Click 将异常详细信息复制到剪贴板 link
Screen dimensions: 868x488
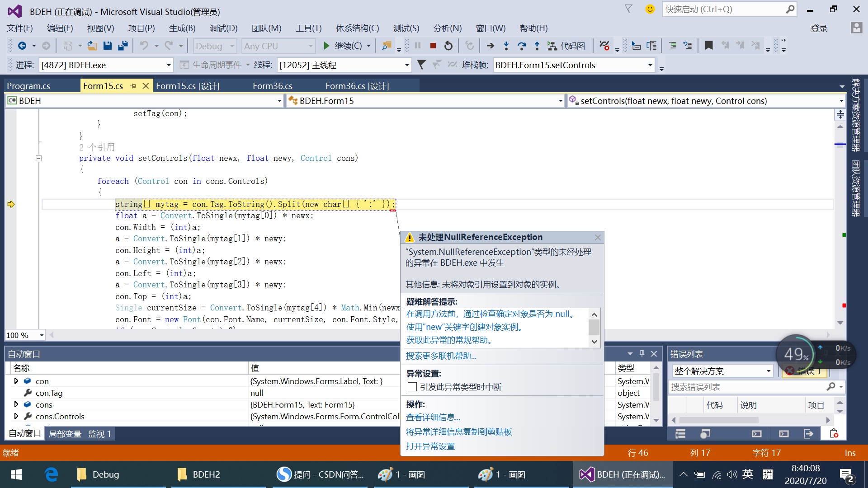click(x=459, y=432)
